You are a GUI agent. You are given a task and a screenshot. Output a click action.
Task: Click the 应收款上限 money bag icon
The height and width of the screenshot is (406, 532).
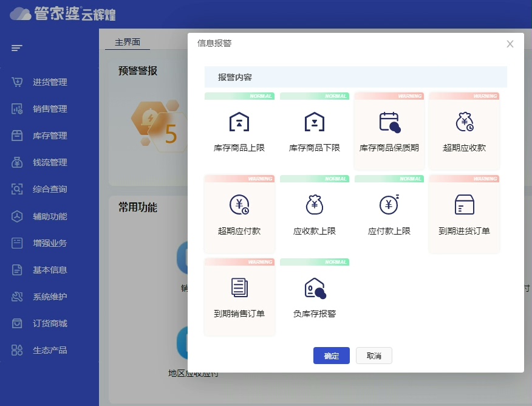[315, 205]
